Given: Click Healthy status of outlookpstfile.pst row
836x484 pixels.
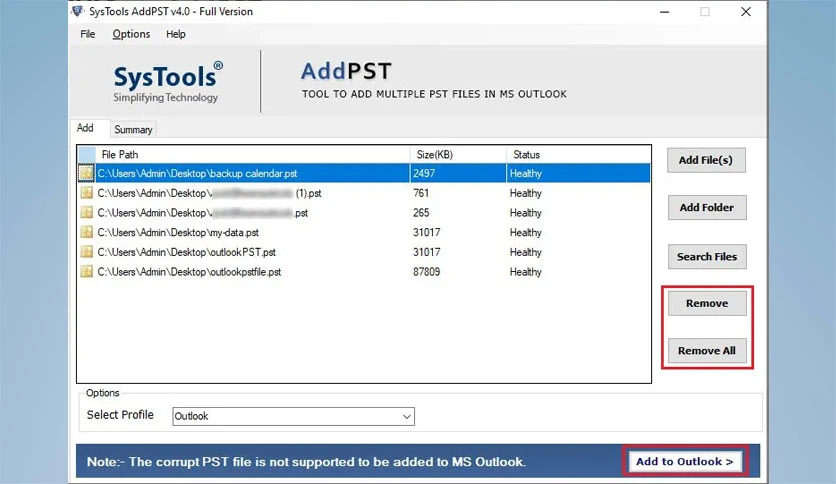Looking at the screenshot, I should point(526,272).
